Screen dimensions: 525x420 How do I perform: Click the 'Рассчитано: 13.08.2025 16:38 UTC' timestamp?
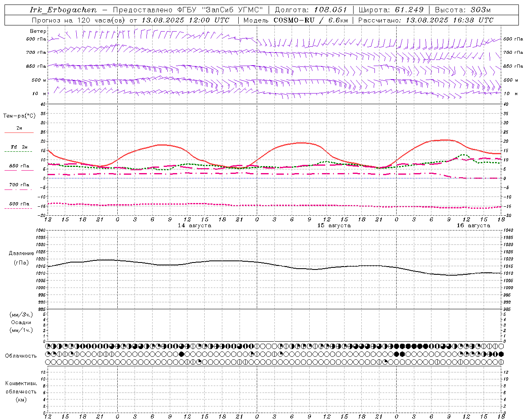[x=426, y=20]
